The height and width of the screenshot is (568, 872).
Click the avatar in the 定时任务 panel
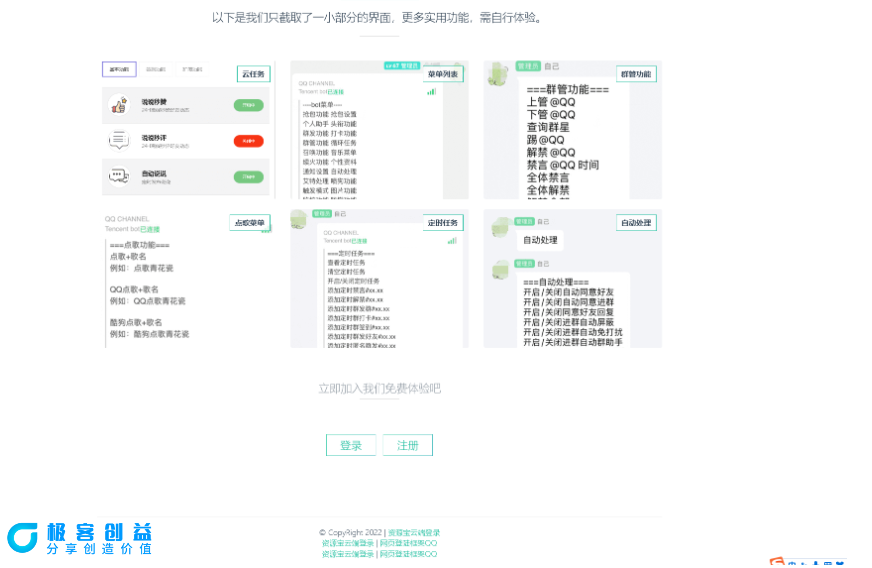(x=299, y=220)
